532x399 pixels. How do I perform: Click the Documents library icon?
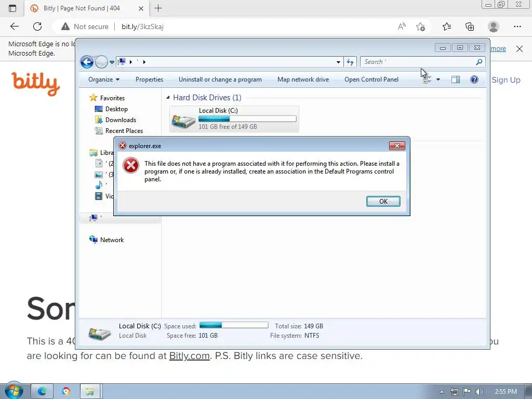tap(99, 163)
